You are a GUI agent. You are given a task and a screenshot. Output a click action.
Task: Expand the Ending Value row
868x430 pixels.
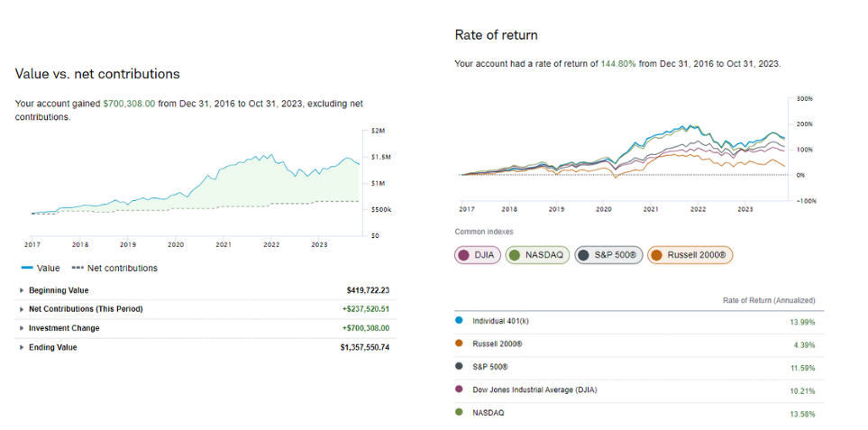(23, 347)
